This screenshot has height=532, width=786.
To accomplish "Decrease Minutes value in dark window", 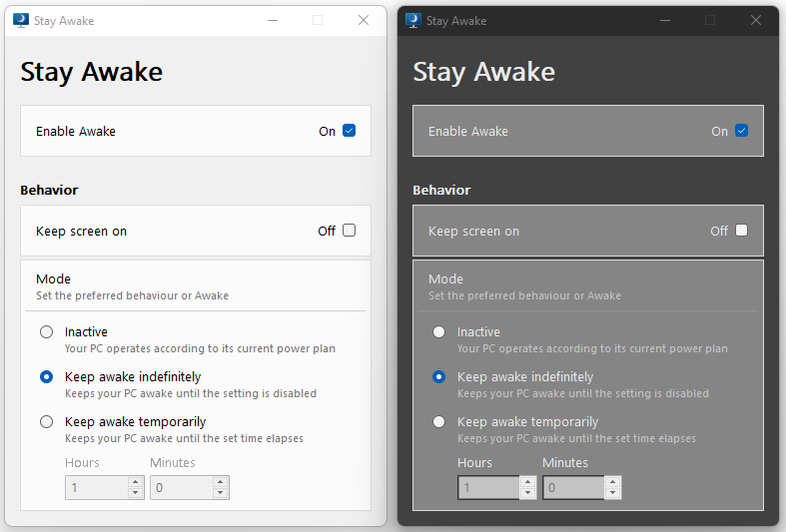I will 612,493.
